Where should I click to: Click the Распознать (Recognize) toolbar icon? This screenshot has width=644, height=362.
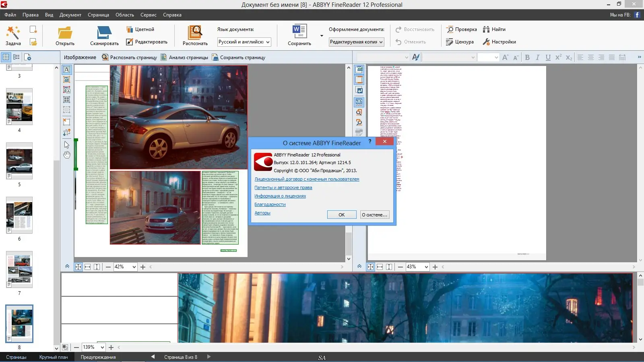click(x=195, y=35)
